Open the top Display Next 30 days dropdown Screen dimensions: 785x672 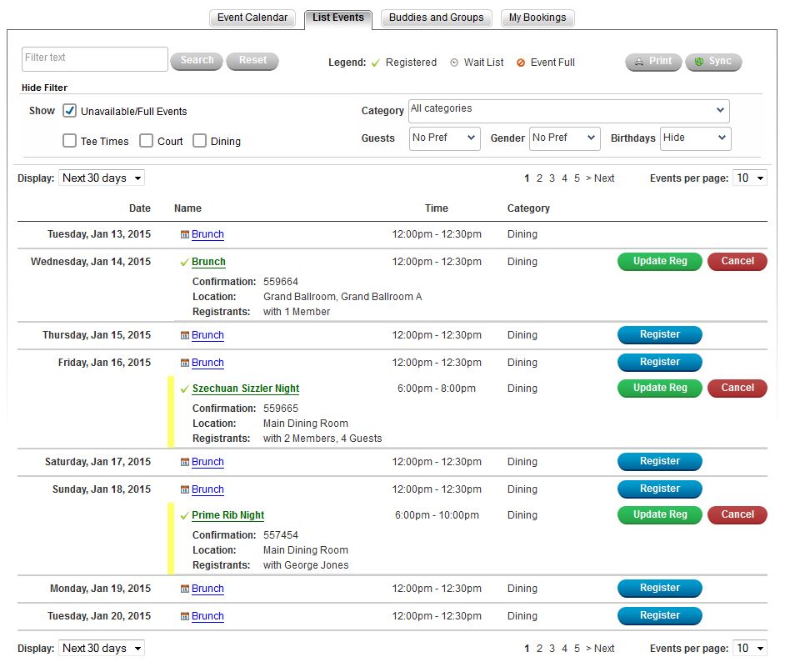click(102, 178)
